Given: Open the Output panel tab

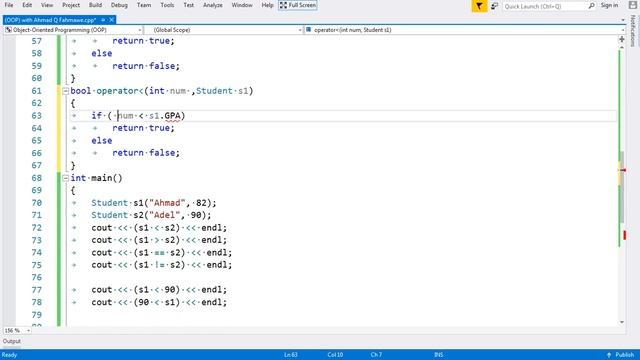Looking at the screenshot, I should tap(11, 341).
